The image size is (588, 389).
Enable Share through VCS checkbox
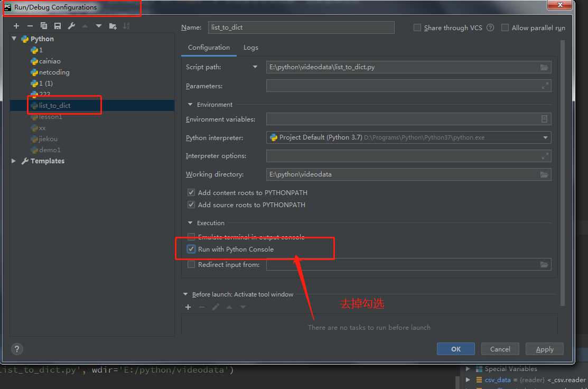coord(417,28)
